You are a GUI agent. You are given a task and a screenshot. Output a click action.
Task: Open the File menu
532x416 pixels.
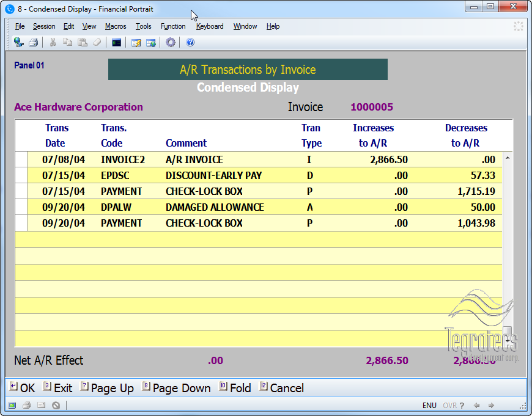pos(20,26)
